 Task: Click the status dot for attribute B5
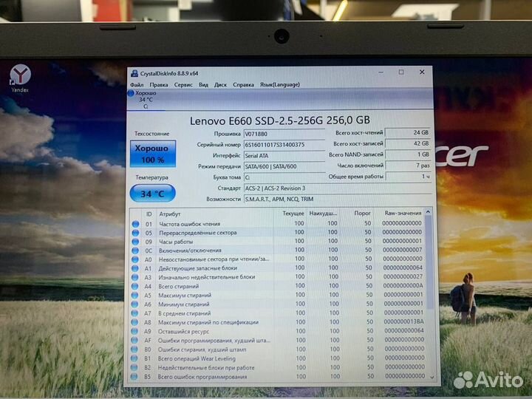click(x=134, y=377)
